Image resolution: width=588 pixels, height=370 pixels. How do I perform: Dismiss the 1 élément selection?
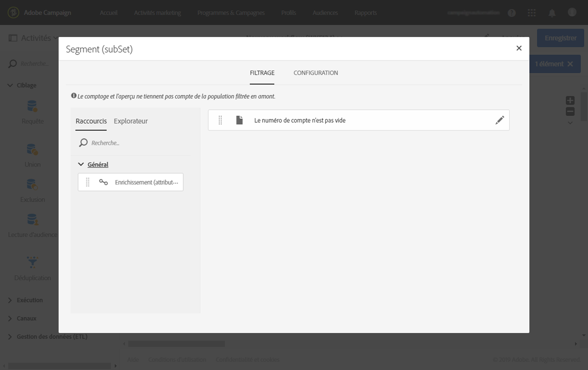click(570, 64)
